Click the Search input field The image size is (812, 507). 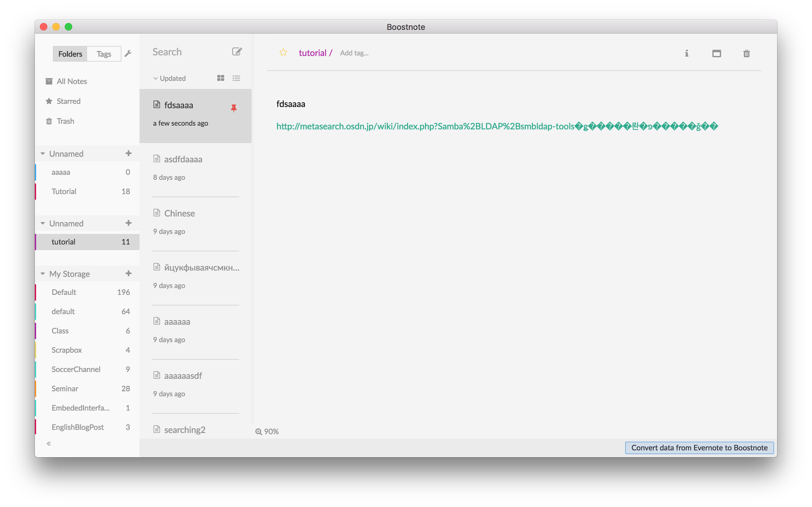pos(188,52)
